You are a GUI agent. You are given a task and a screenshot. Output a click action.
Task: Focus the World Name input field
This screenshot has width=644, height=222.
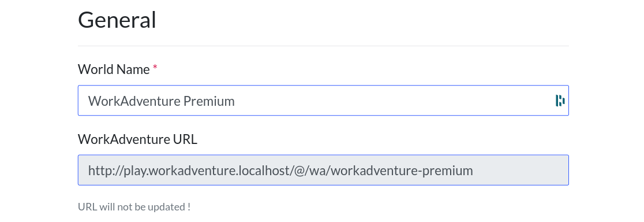323,101
